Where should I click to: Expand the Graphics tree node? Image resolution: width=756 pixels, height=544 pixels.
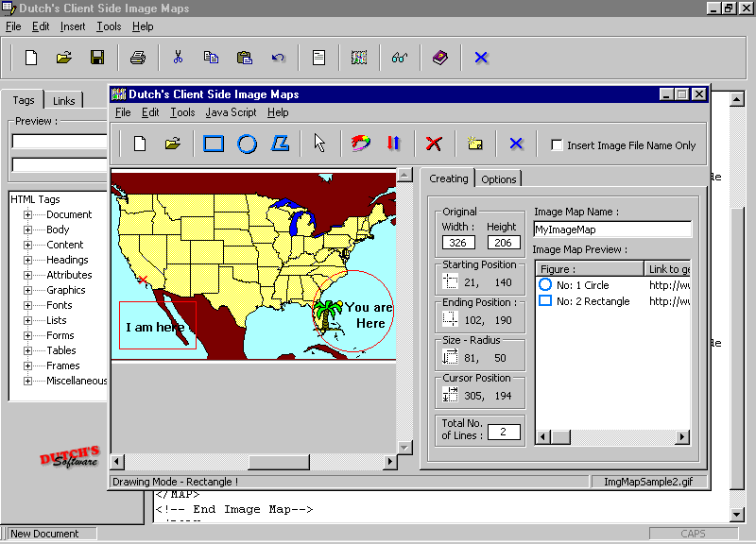28,291
